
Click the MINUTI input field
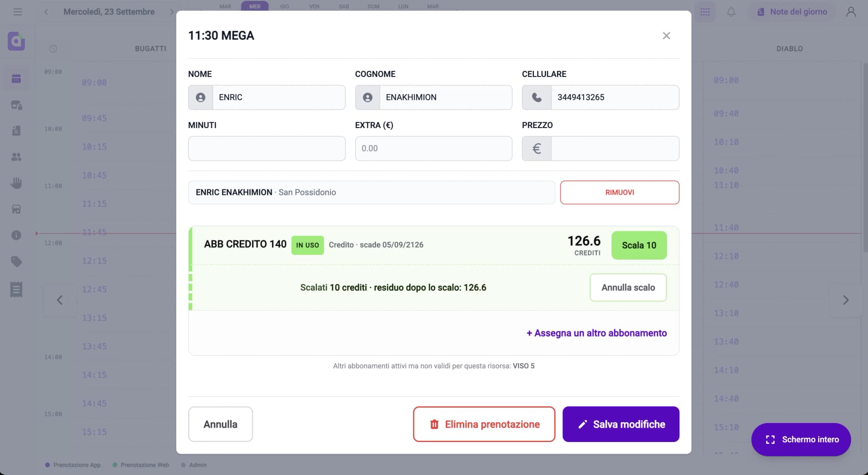coord(267,148)
